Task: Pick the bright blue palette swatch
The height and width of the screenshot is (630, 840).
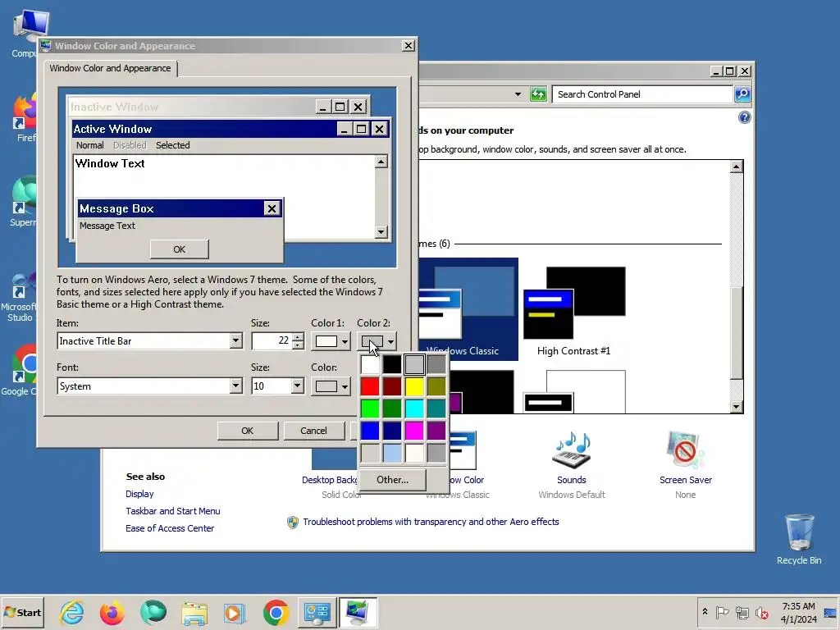Action: click(x=370, y=430)
